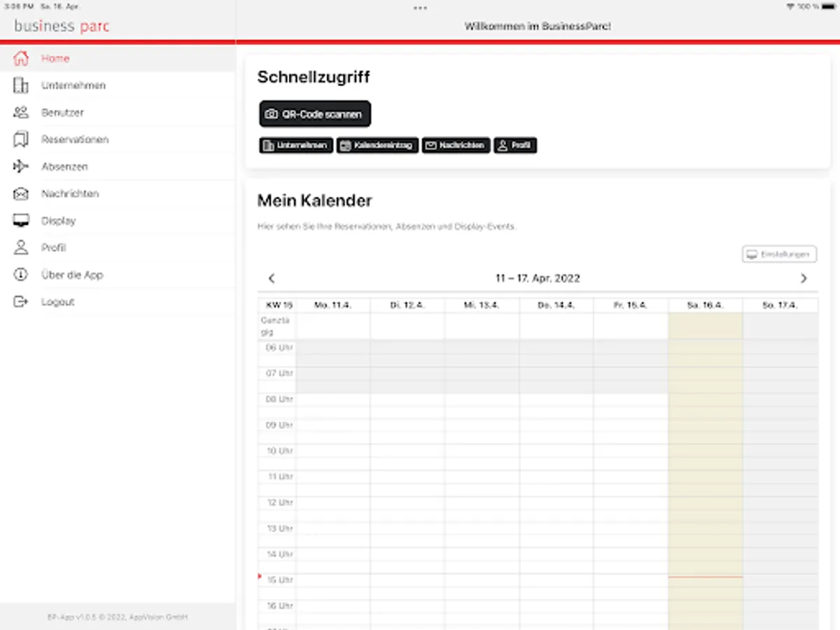Click the Home house icon
The image size is (840, 630).
click(21, 58)
